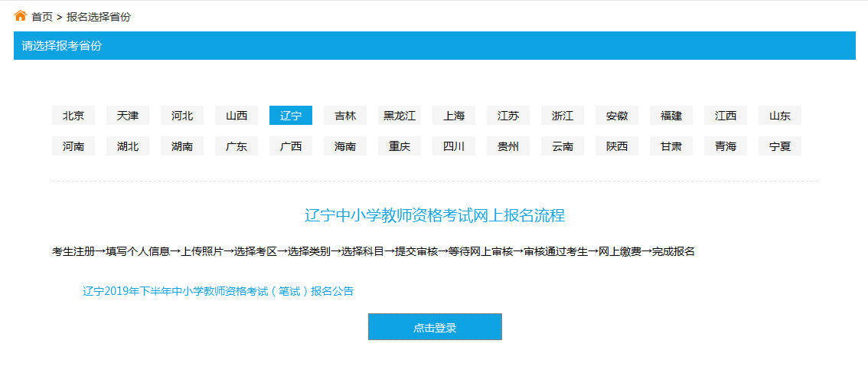The height and width of the screenshot is (370, 868).
Task: Select 海南 province
Action: coord(345,146)
